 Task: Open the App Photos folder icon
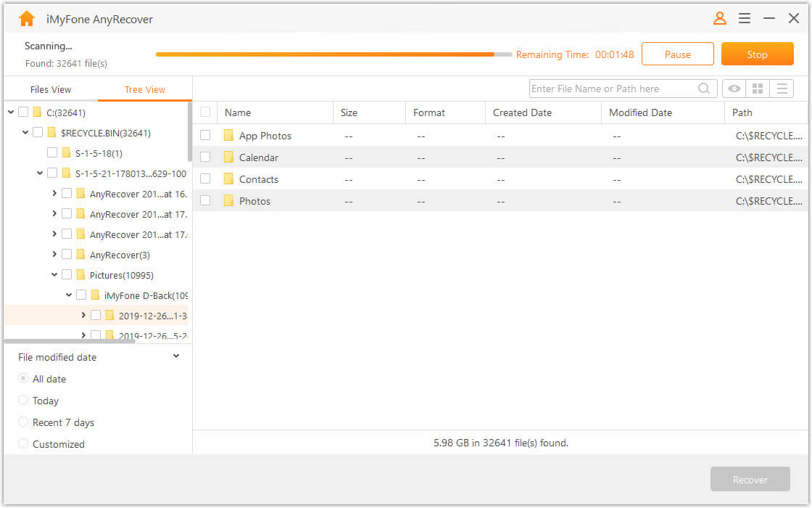coord(227,136)
